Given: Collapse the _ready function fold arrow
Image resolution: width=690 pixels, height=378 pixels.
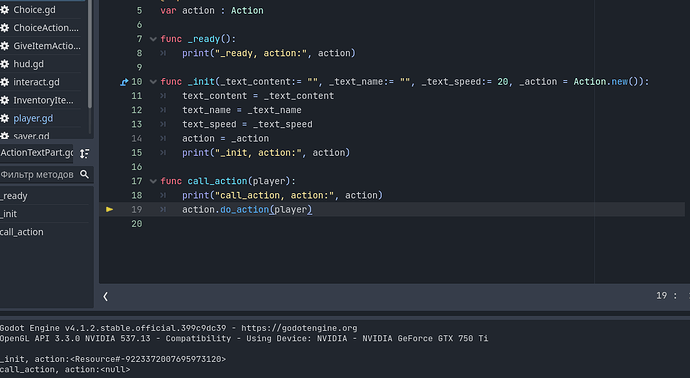Looking at the screenshot, I should pyautogui.click(x=153, y=39).
